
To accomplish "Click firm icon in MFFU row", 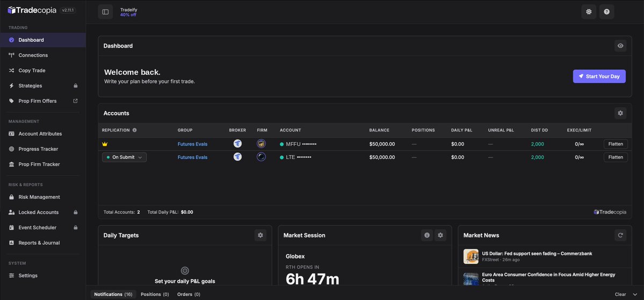I will 261,144.
